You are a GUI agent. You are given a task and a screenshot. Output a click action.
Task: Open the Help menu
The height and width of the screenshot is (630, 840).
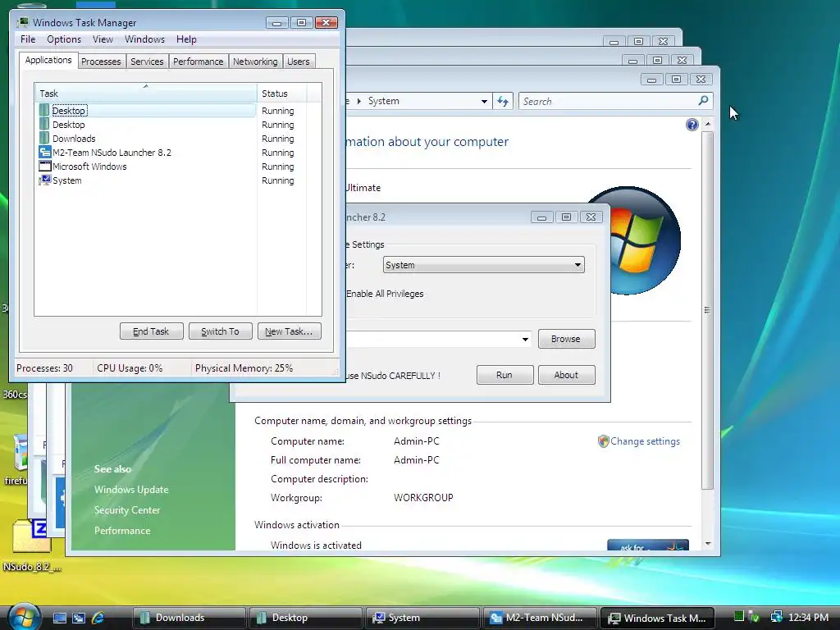[x=186, y=39]
